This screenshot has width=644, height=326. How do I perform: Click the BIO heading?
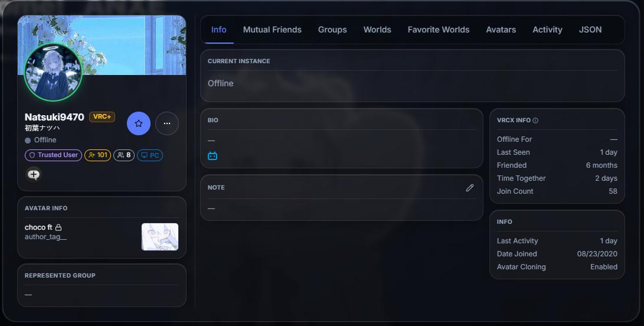pyautogui.click(x=213, y=120)
